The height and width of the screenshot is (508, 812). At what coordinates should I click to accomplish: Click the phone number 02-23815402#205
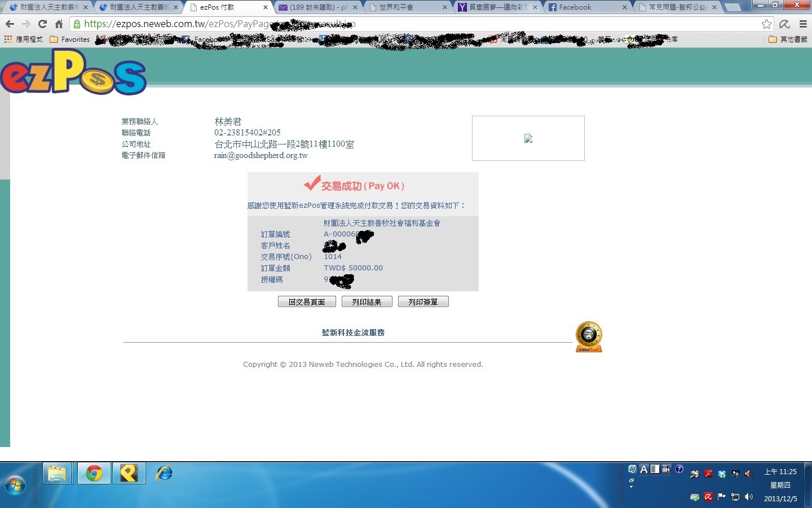tap(248, 133)
